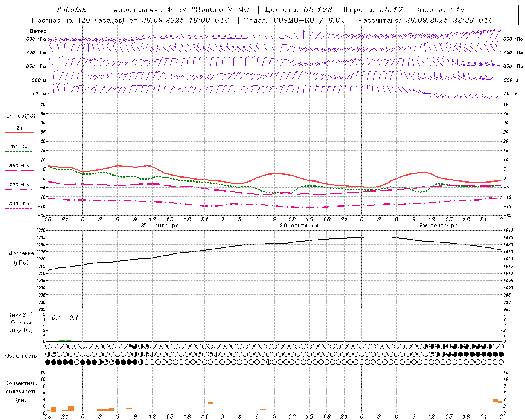
Task: Click the 27 сентября date label
Action: (160, 226)
